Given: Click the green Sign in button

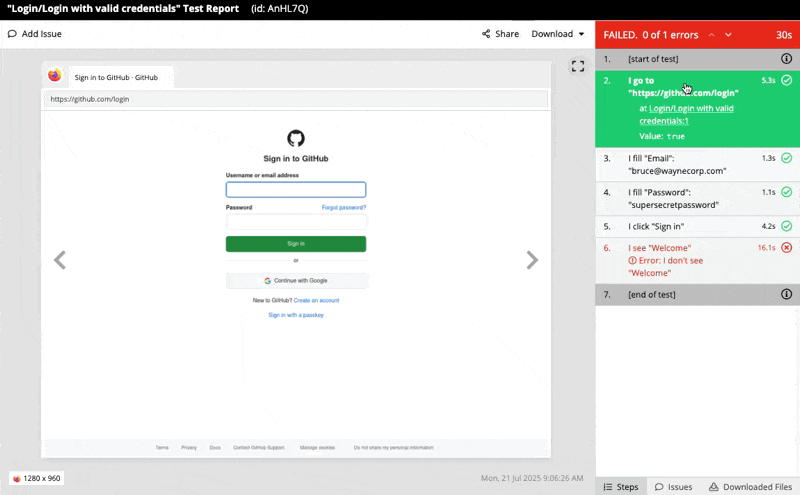Looking at the screenshot, I should (x=296, y=244).
